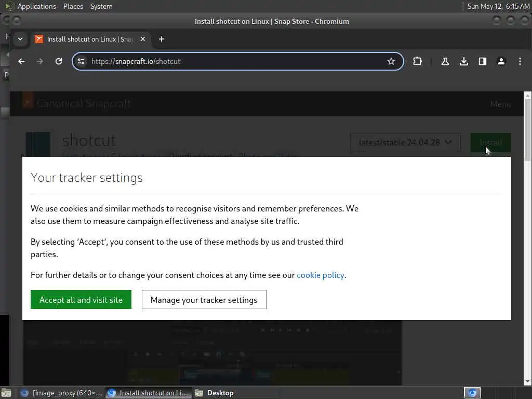This screenshot has width=532, height=399.
Task: Click the show desktop icon in taskbar
Action: [6, 393]
